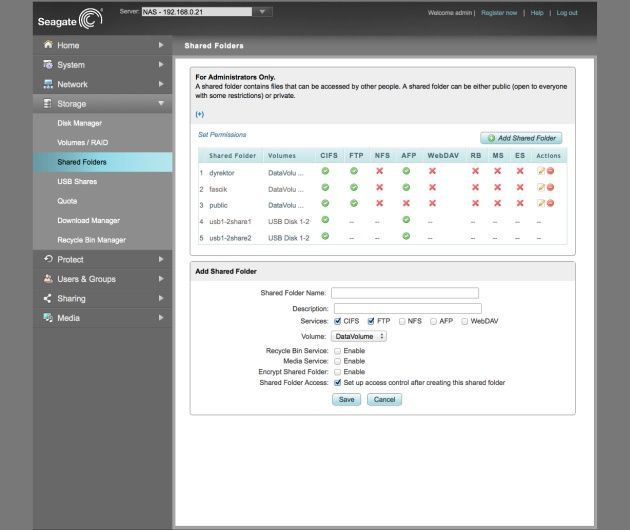Viewport: 630px width, 530px height.
Task: Click AFP green status for usb1-2share1
Action: pyautogui.click(x=406, y=220)
